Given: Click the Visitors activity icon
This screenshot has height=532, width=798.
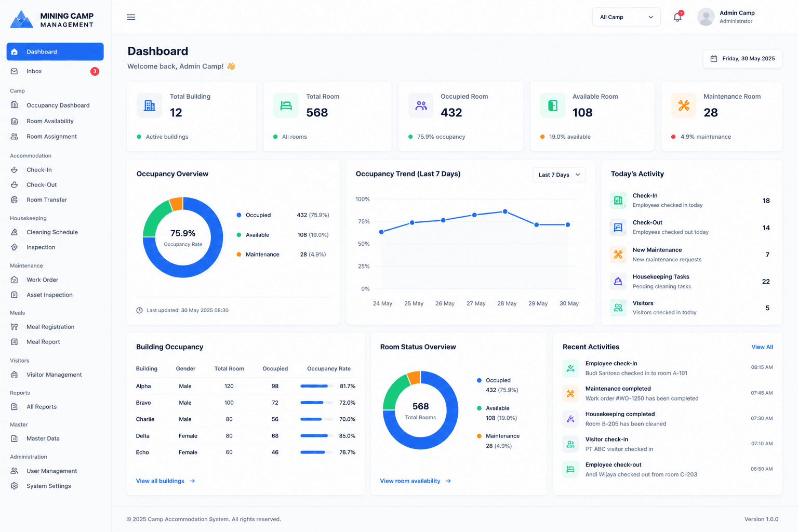Looking at the screenshot, I should pos(618,308).
